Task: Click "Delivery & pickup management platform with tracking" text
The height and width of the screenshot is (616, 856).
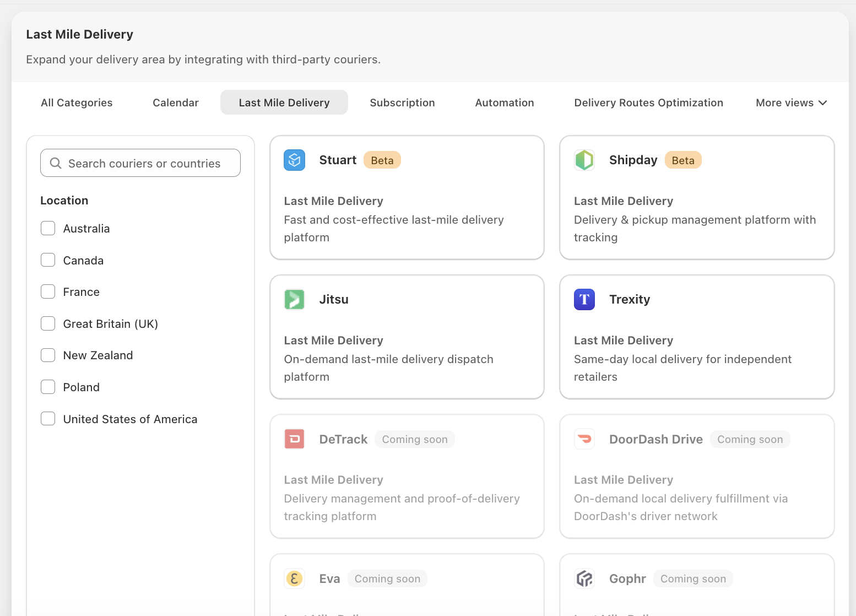Action: point(695,229)
